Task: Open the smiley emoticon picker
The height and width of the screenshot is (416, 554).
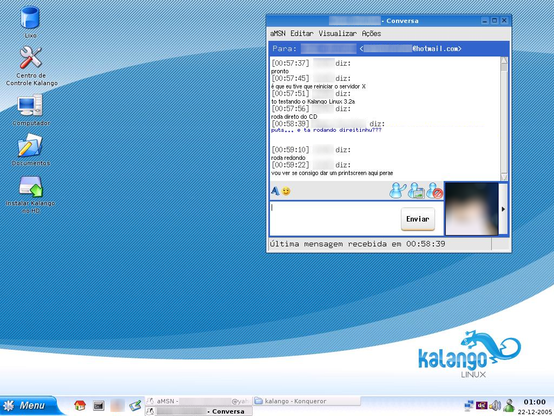Action: (286, 191)
